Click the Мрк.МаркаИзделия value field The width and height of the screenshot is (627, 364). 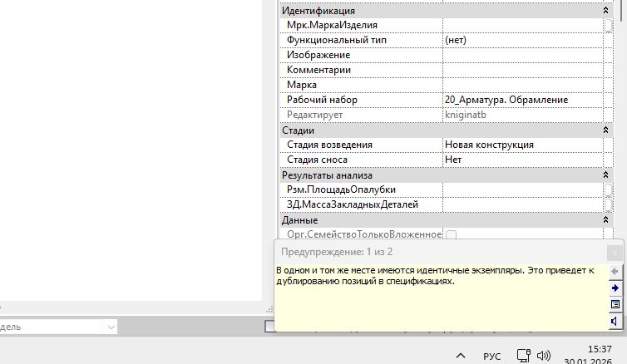click(522, 25)
